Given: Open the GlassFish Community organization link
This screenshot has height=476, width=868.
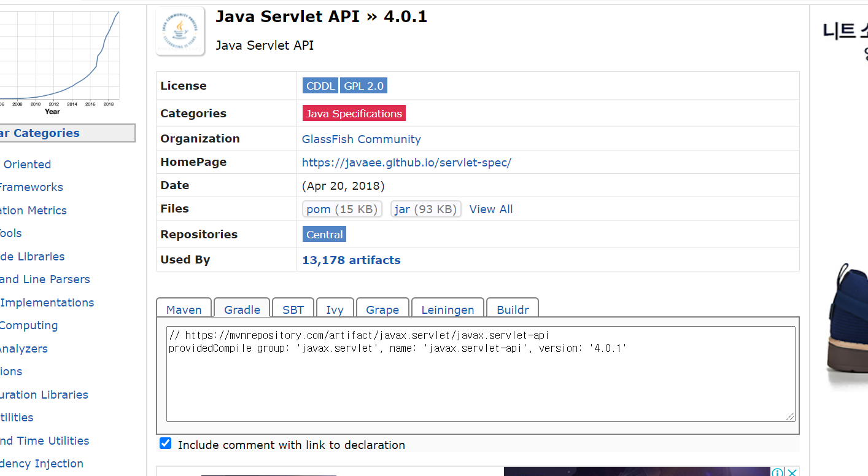Looking at the screenshot, I should (362, 139).
